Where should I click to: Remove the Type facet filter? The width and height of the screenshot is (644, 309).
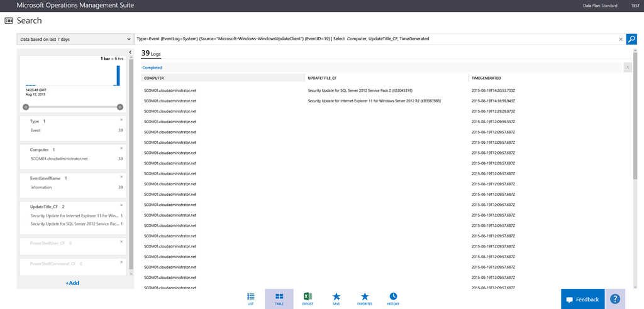click(121, 119)
